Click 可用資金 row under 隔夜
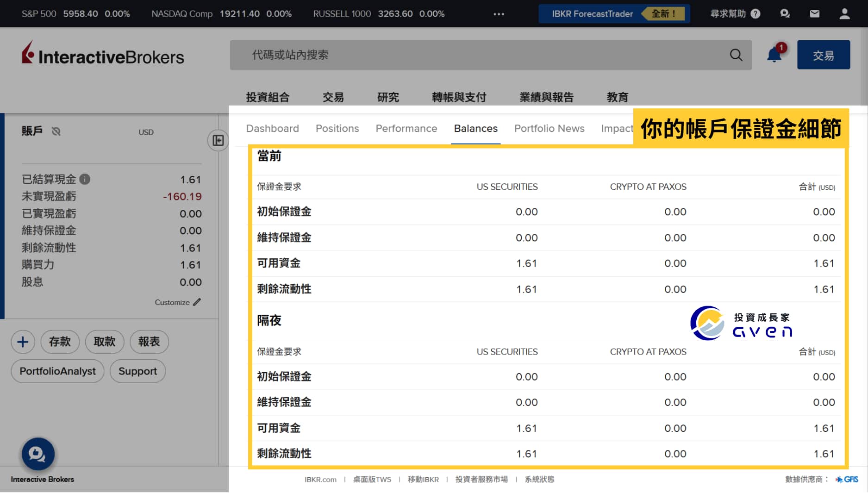The width and height of the screenshot is (868, 493). (546, 428)
